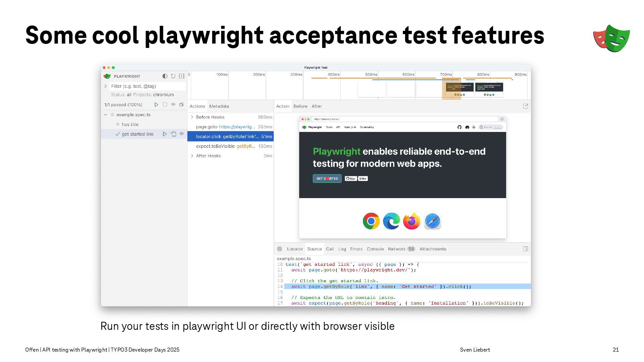Click the reload tests icon
Screen dimensions: 644x362
[173, 76]
